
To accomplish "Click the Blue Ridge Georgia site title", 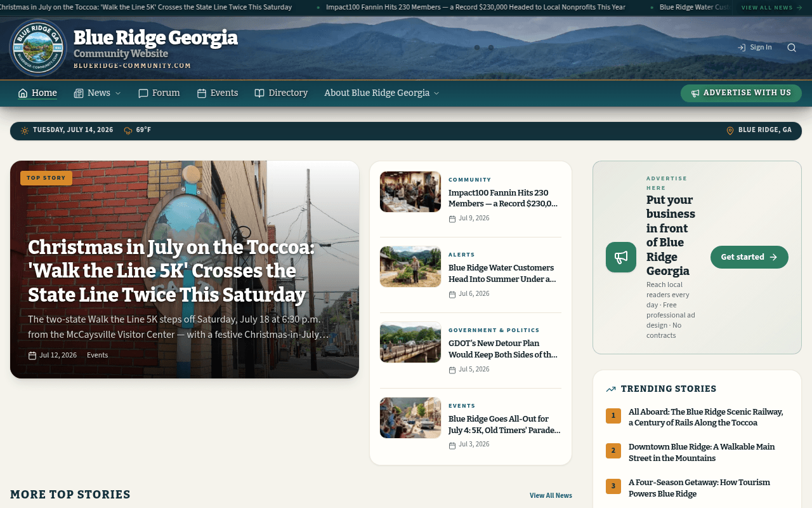I will click(x=155, y=38).
